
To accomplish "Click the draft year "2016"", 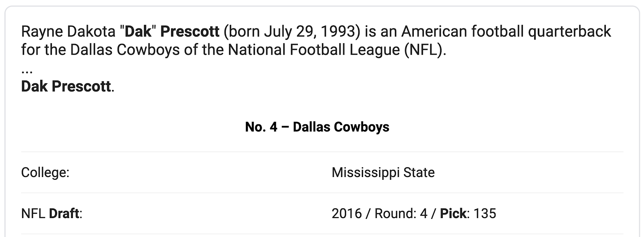I will [x=347, y=214].
